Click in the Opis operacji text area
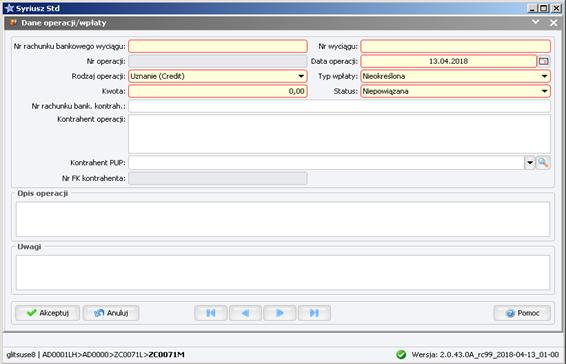This screenshot has height=364, width=566. click(283, 219)
